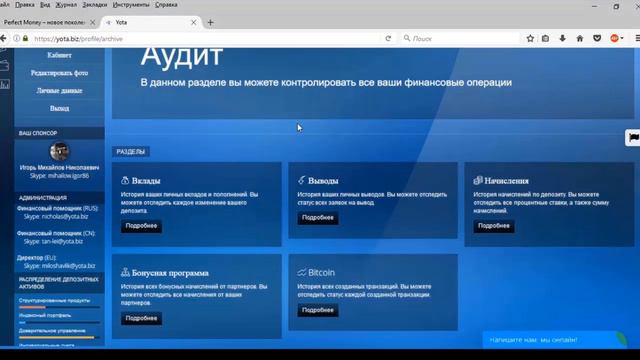
Task: Click the red ABP extension icon
Action: point(614,38)
